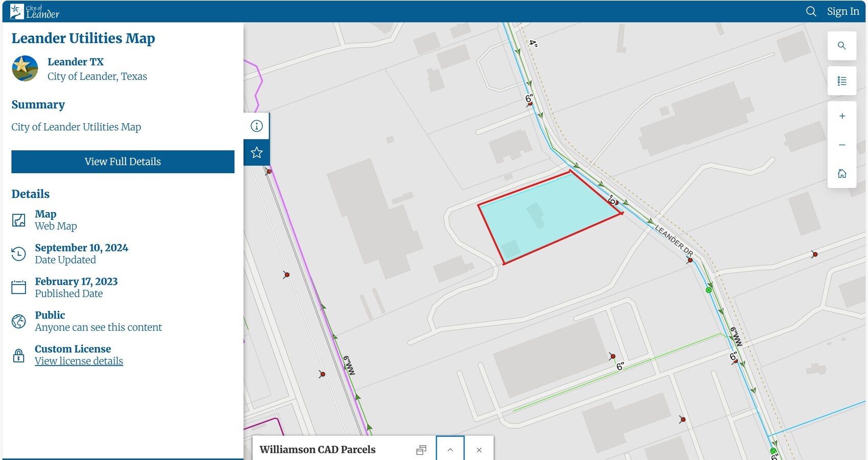The width and height of the screenshot is (868, 460).
Task: Click "City of Leander Utilities Map" summary
Action: 76,127
